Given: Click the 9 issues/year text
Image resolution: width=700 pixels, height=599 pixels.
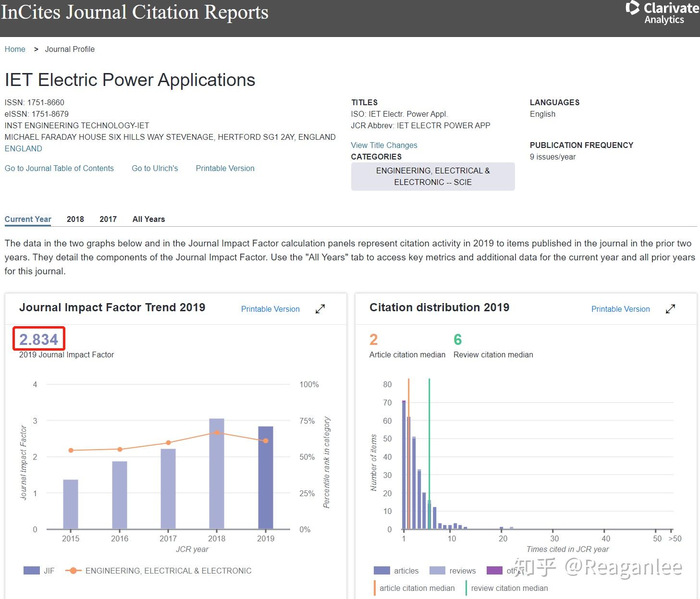Looking at the screenshot, I should tap(553, 157).
